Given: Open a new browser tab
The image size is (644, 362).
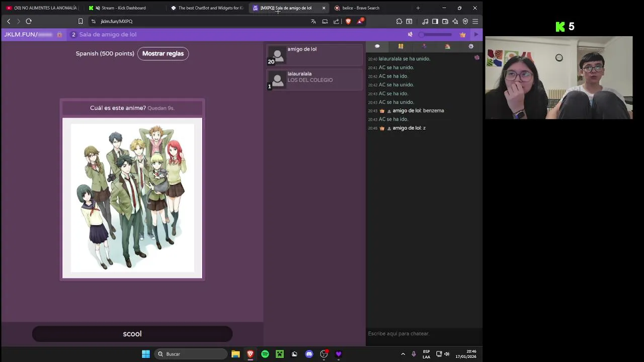Looking at the screenshot, I should point(418,8).
